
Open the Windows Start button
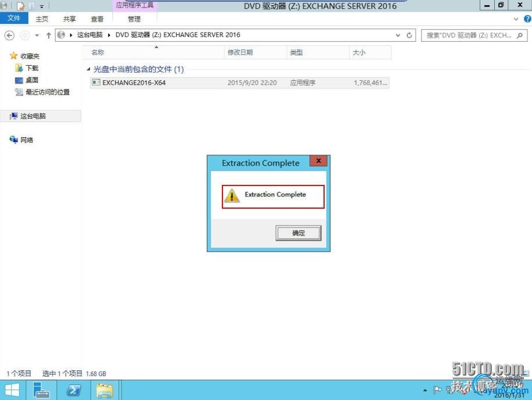pyautogui.click(x=12, y=390)
